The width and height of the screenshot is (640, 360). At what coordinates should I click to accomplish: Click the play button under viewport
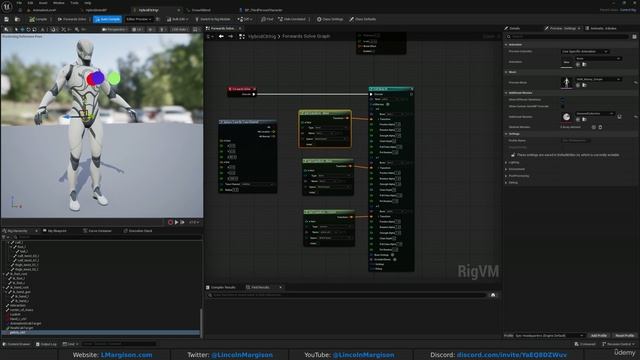(176, 222)
